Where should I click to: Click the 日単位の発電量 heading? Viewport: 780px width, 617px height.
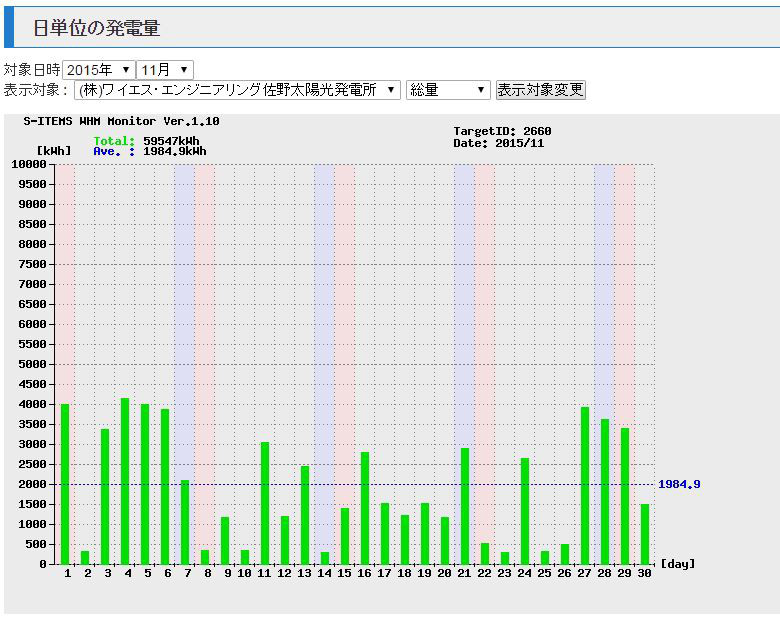click(97, 28)
